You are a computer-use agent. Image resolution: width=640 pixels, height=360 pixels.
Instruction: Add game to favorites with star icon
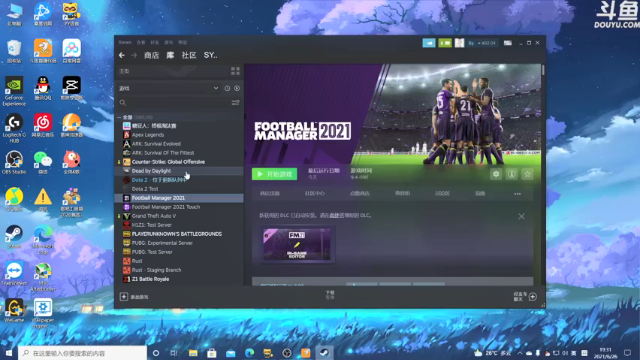click(x=527, y=174)
